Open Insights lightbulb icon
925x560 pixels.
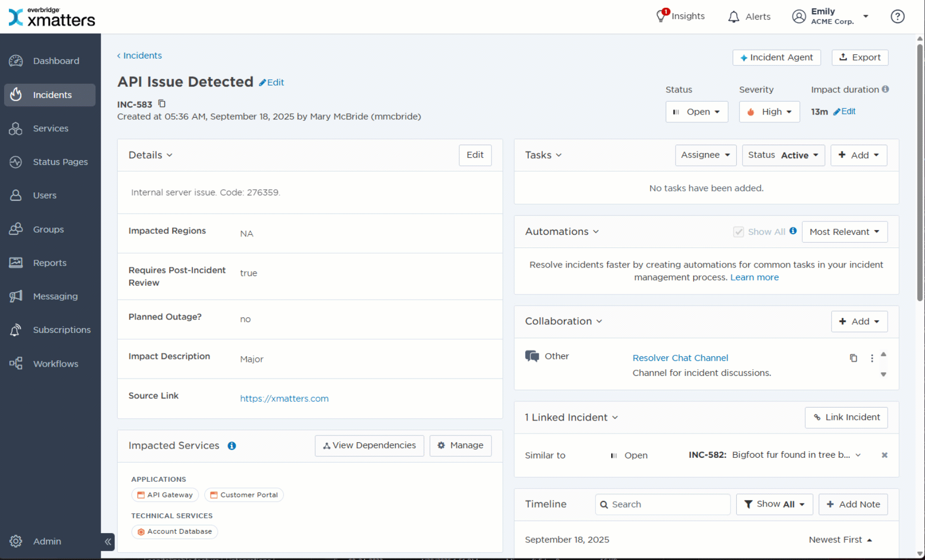[x=662, y=16]
